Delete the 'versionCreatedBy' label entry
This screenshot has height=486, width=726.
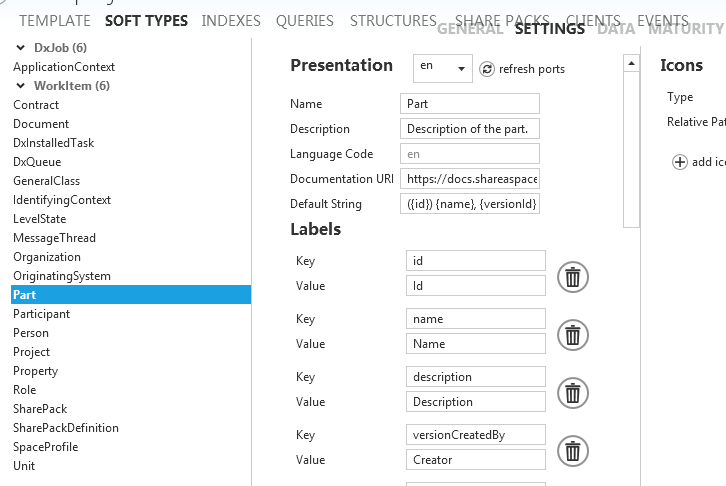(x=572, y=451)
